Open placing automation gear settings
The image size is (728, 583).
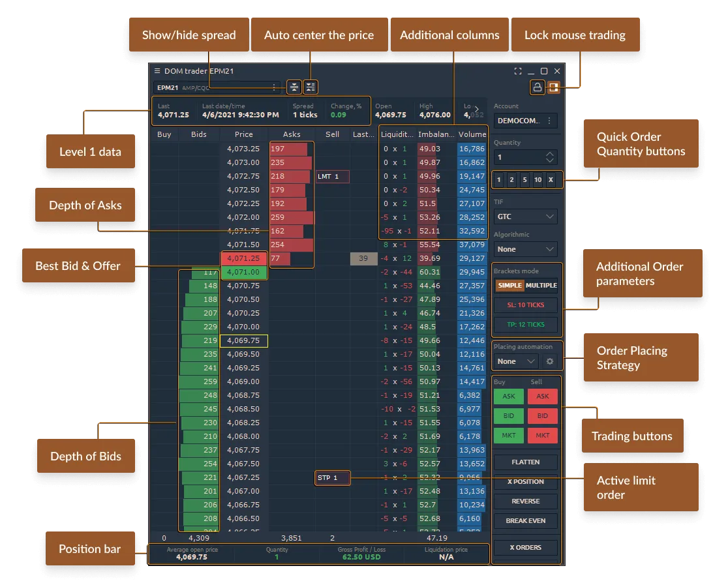pyautogui.click(x=550, y=361)
